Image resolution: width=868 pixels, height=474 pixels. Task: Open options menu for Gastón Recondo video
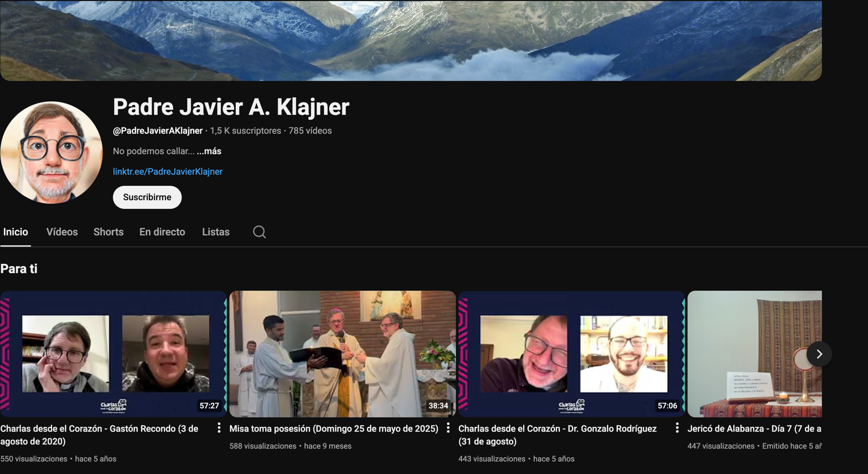[219, 428]
